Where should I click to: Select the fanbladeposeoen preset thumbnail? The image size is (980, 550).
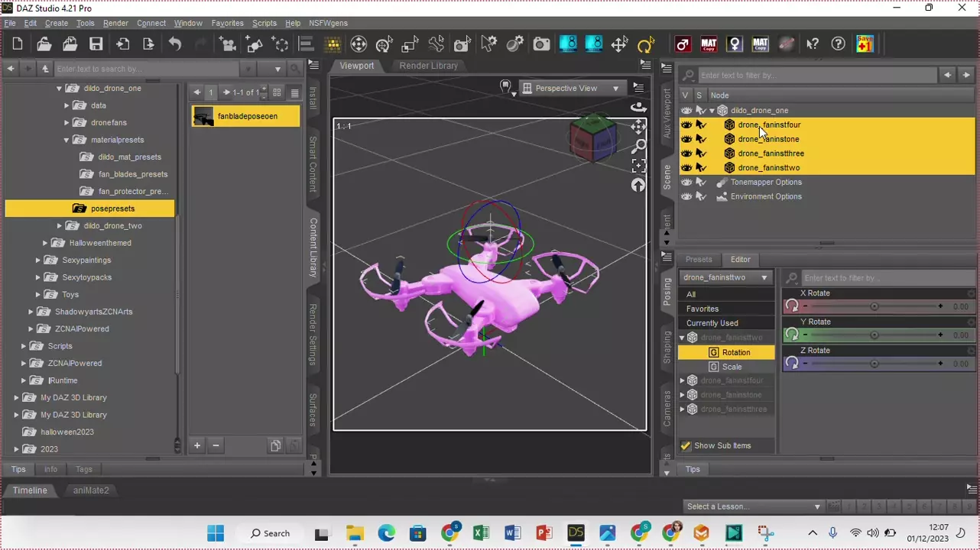pyautogui.click(x=203, y=116)
